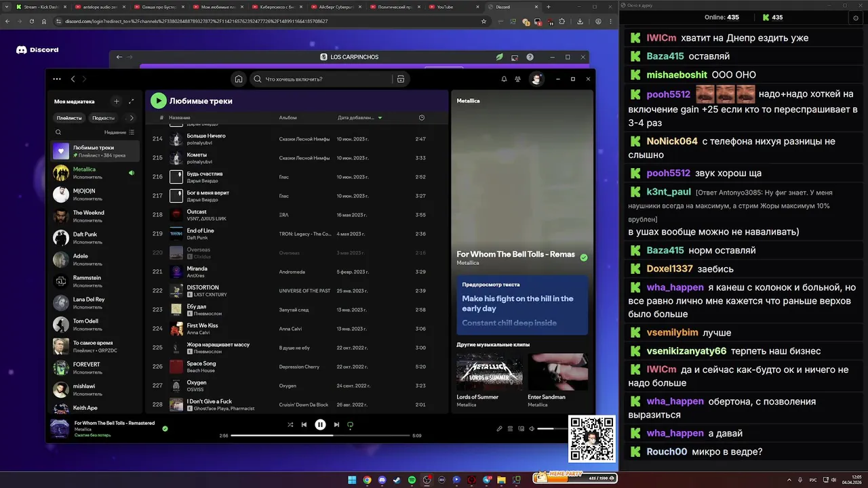
Task: Switch to Политический browser tab
Action: point(397,7)
